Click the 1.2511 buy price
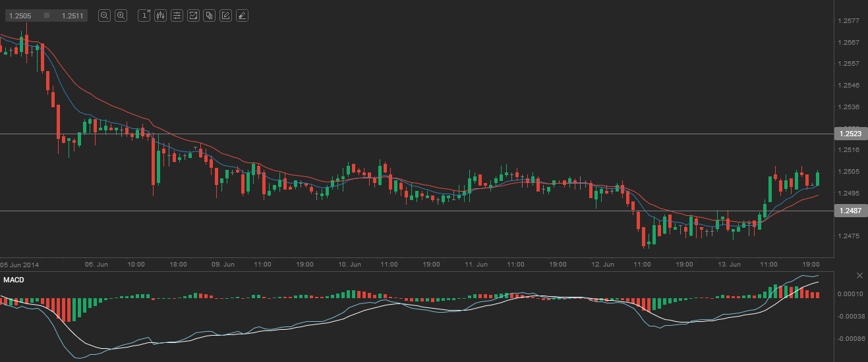The width and height of the screenshot is (868, 362). coord(72,15)
